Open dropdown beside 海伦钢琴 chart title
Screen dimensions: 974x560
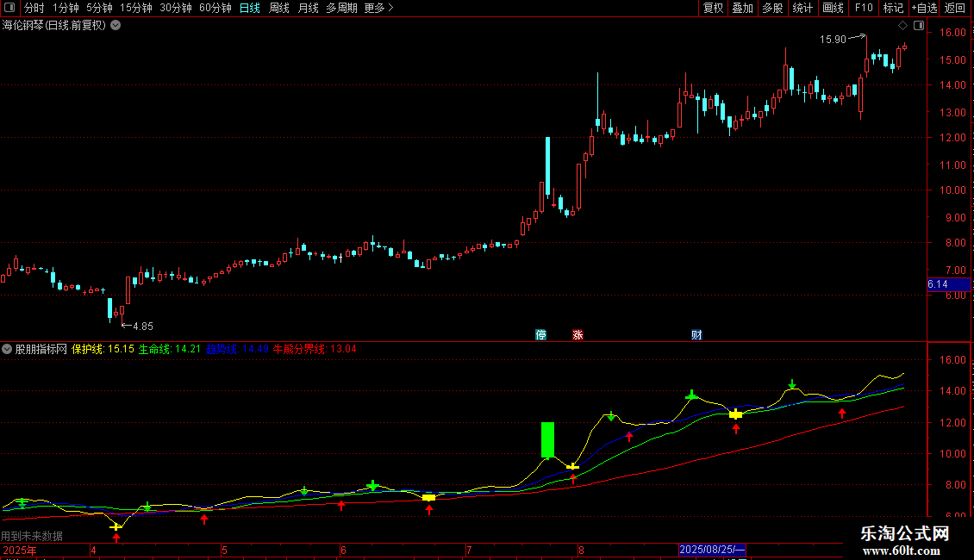click(x=116, y=26)
